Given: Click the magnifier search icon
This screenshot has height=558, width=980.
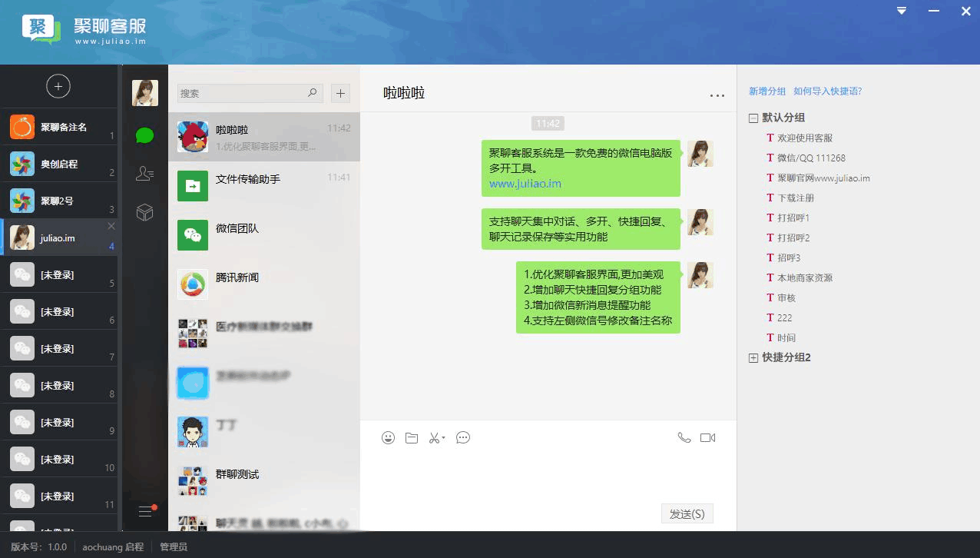Looking at the screenshot, I should click(x=313, y=93).
